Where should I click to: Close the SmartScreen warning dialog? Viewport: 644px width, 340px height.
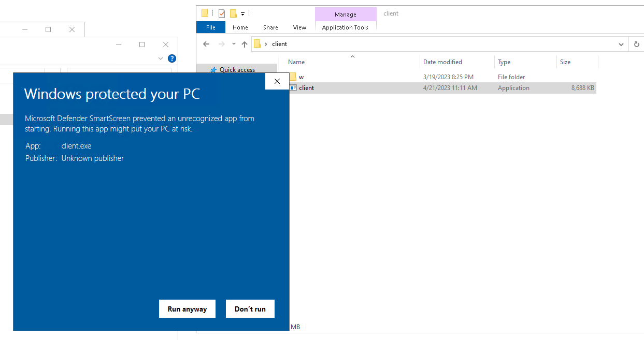pos(277,81)
